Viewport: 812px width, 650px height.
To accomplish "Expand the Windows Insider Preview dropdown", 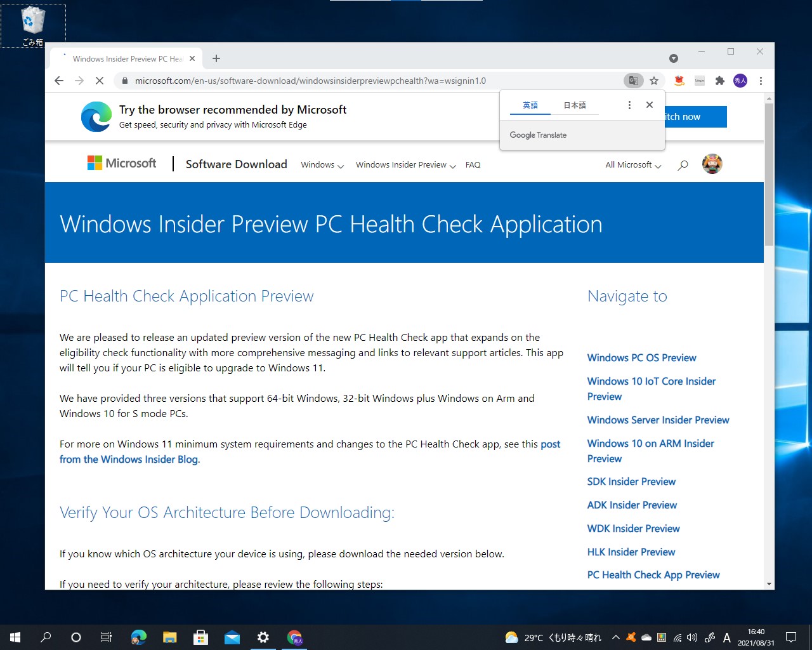I will [405, 164].
